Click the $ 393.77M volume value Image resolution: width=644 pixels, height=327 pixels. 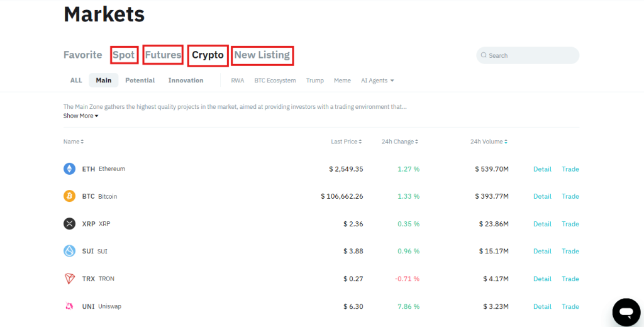click(x=492, y=196)
